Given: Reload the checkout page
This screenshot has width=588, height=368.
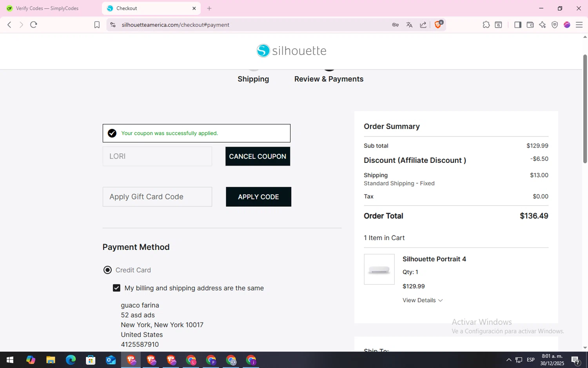Looking at the screenshot, I should pos(34,25).
